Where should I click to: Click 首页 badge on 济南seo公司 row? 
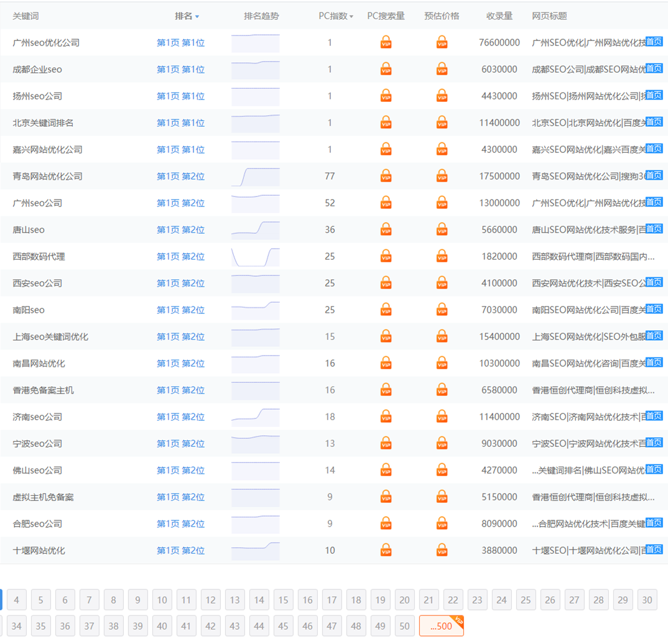pyautogui.click(x=654, y=416)
